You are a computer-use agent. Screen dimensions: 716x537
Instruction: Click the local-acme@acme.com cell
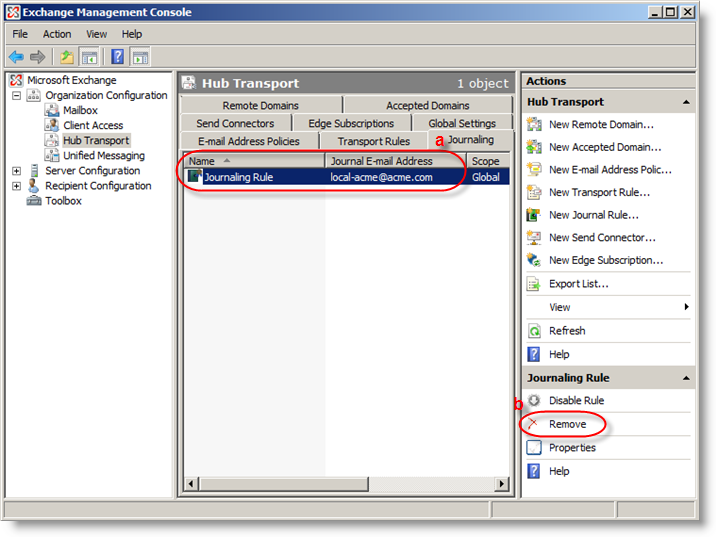pos(381,177)
